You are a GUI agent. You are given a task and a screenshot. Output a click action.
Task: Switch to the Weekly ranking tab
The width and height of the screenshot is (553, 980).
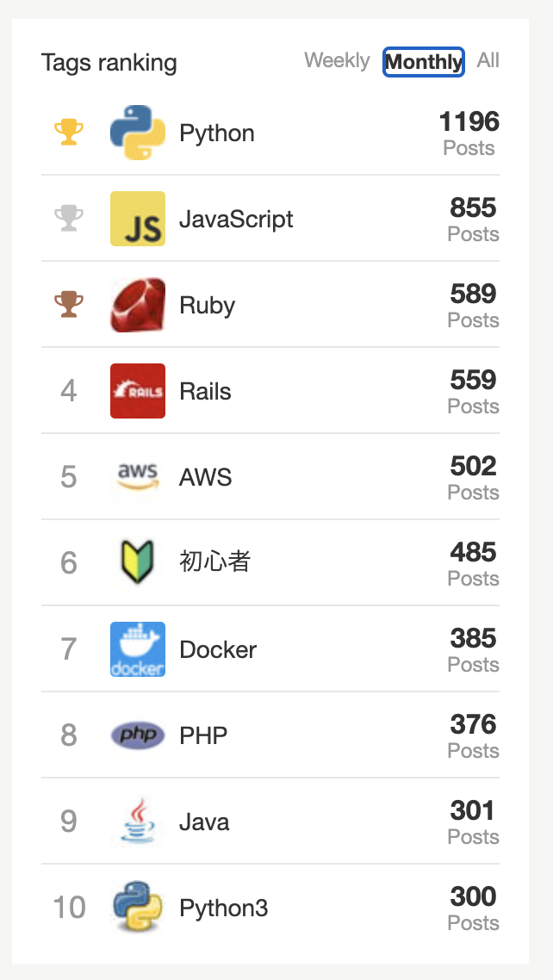(337, 60)
